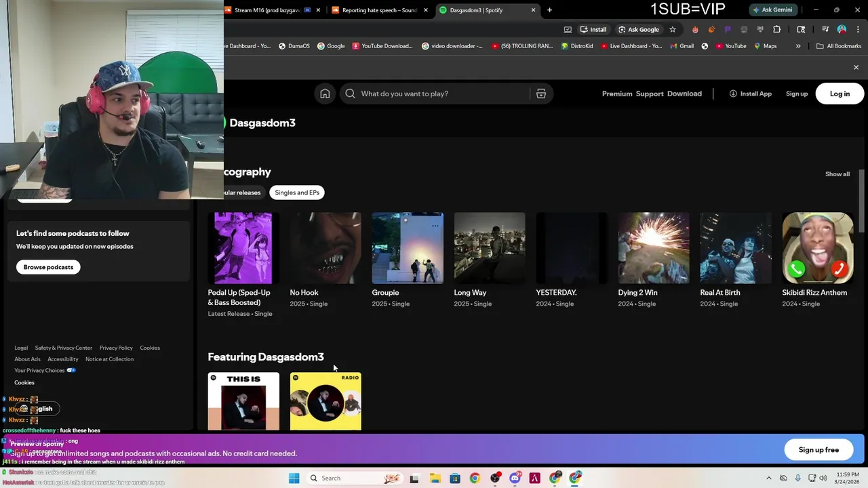Open the Chrome profile avatar
Screen dimensions: 868x488
tap(842, 29)
